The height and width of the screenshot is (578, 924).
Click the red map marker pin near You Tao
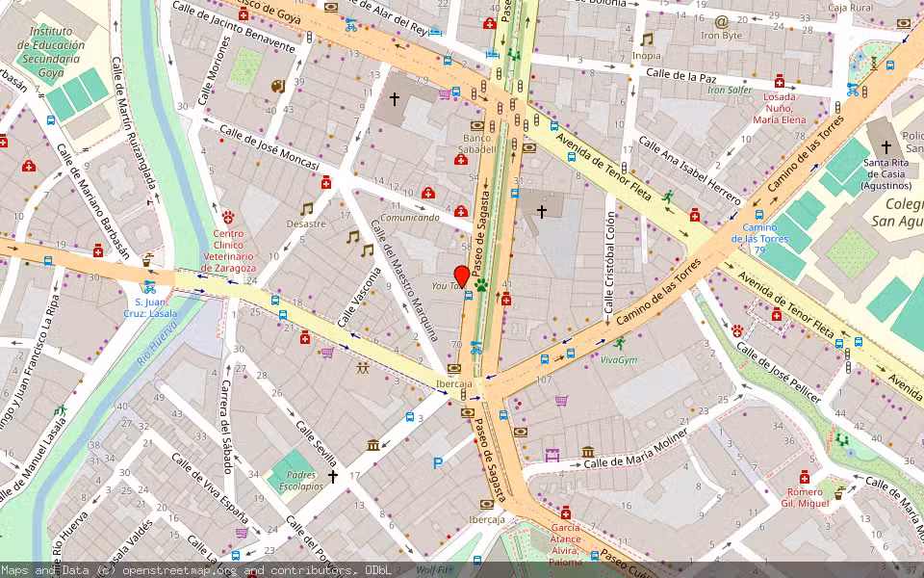[463, 276]
